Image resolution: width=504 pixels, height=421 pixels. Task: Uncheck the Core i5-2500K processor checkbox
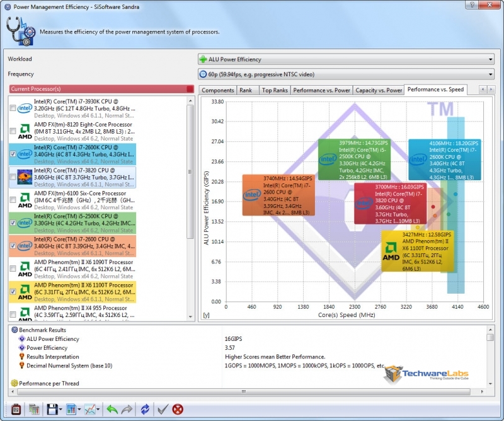click(x=13, y=222)
